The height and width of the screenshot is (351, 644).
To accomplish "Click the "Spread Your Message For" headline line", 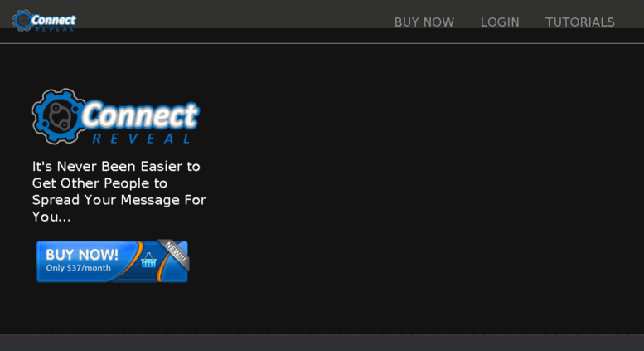I will click(x=119, y=200).
